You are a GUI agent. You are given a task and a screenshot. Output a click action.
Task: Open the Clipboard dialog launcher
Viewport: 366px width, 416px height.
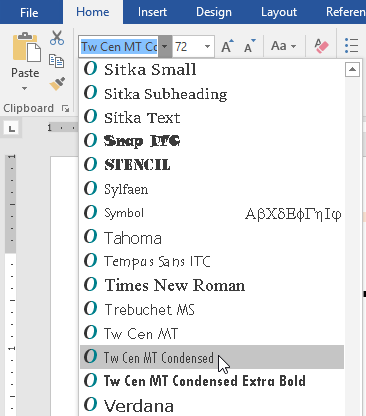tap(66, 108)
